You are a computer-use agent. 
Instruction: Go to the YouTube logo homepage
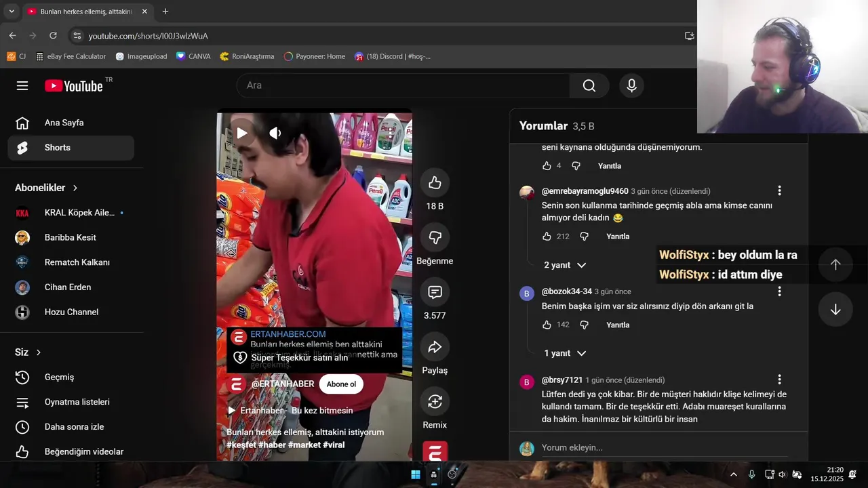click(x=74, y=85)
